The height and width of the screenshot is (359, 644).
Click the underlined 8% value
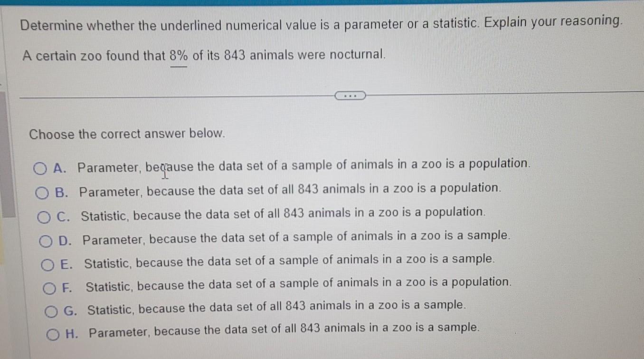pos(178,56)
